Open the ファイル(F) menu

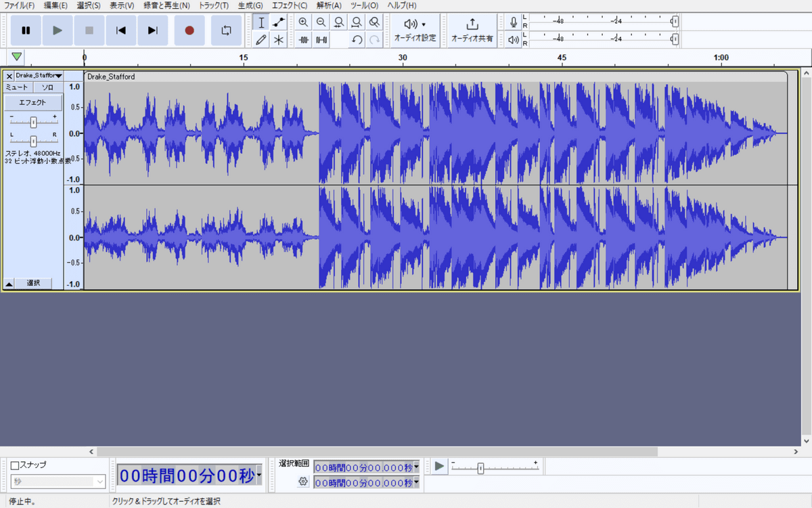tap(20, 5)
